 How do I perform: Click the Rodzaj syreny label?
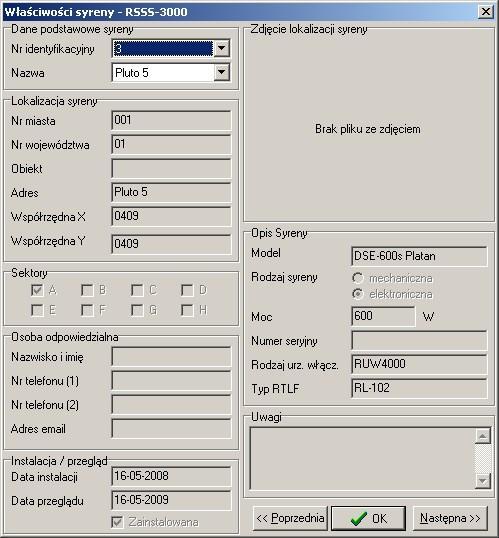pyautogui.click(x=284, y=277)
